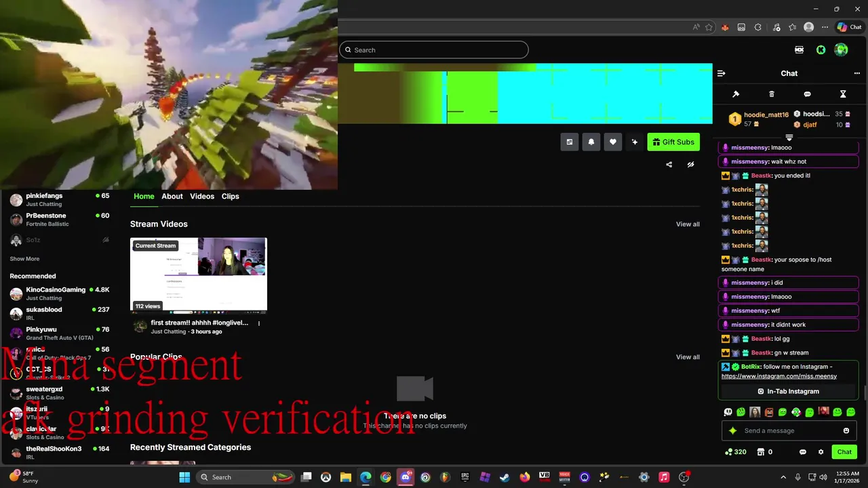Image resolution: width=868 pixels, height=488 pixels.
Task: Open the Windows Start menu
Action: pyautogui.click(x=184, y=477)
